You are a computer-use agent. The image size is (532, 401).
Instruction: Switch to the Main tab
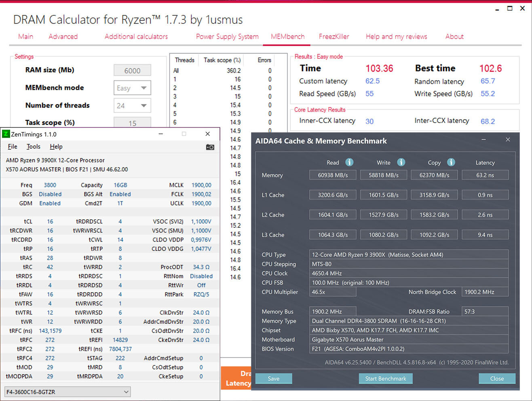(x=25, y=36)
